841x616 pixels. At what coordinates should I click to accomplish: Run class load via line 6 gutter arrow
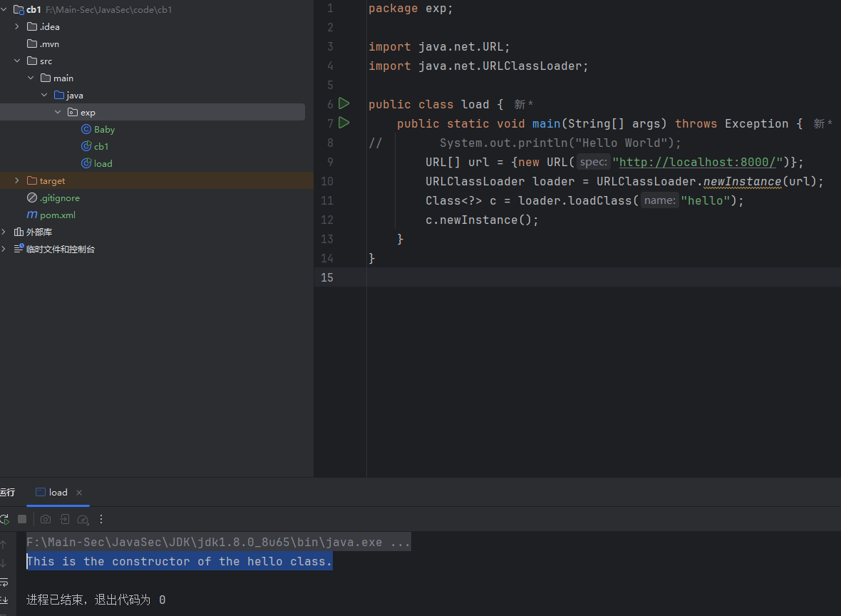pos(344,103)
